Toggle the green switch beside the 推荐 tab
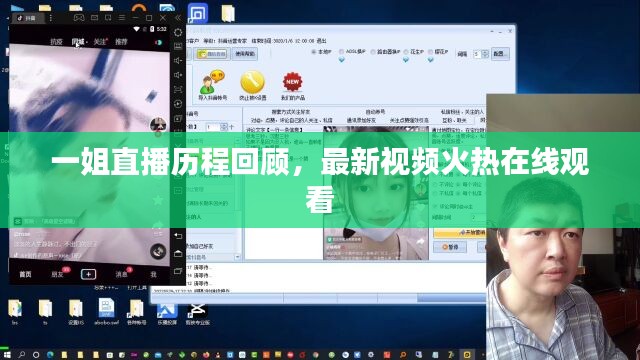The height and width of the screenshot is (360, 640). (158, 42)
